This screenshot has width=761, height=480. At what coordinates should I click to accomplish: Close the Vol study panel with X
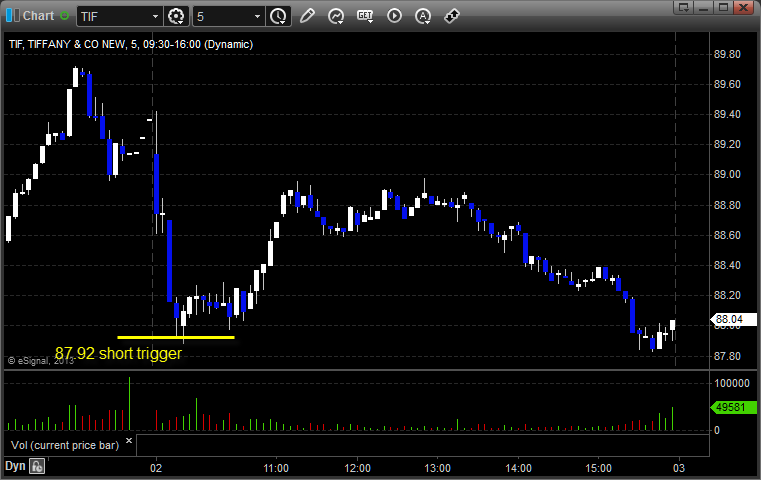coord(129,441)
